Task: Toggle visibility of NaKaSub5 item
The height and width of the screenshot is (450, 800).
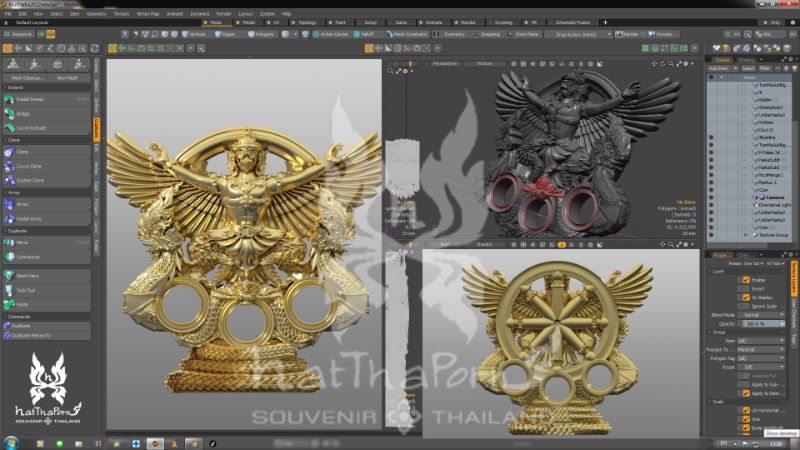Action: pyautogui.click(x=711, y=160)
